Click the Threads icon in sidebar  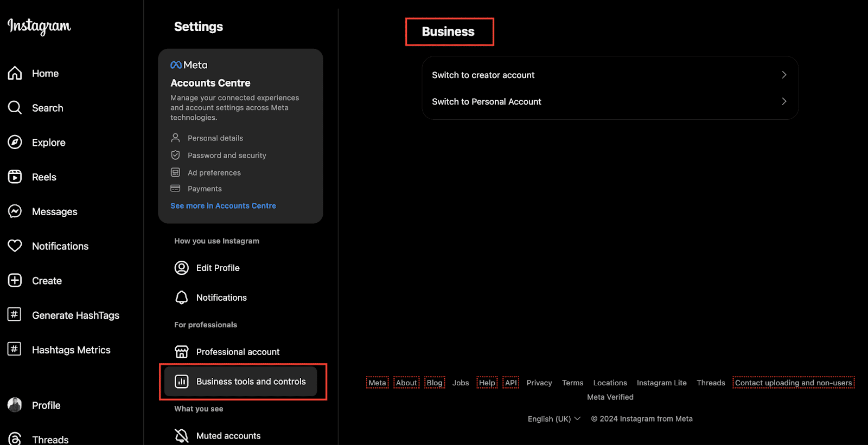tap(15, 438)
